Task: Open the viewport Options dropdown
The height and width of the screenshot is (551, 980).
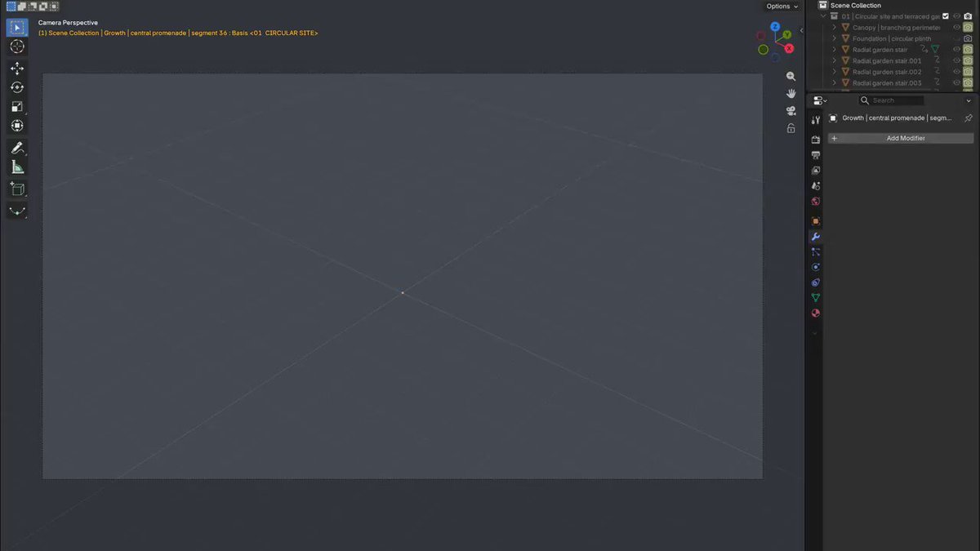Action: (x=782, y=7)
